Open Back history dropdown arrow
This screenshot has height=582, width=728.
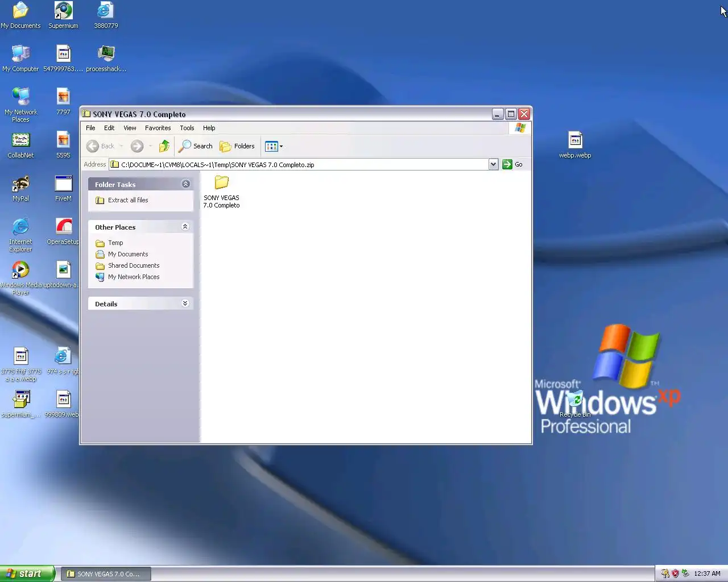click(x=121, y=146)
